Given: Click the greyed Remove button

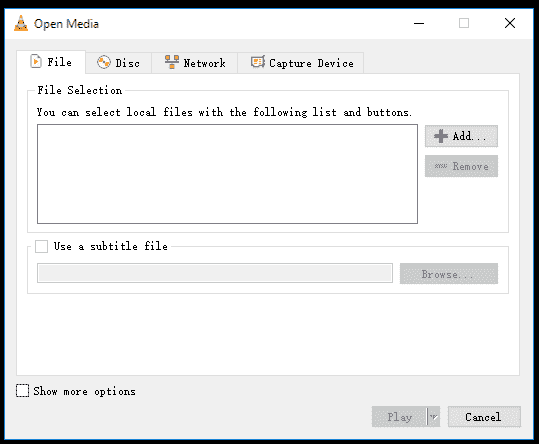Looking at the screenshot, I should click(461, 166).
